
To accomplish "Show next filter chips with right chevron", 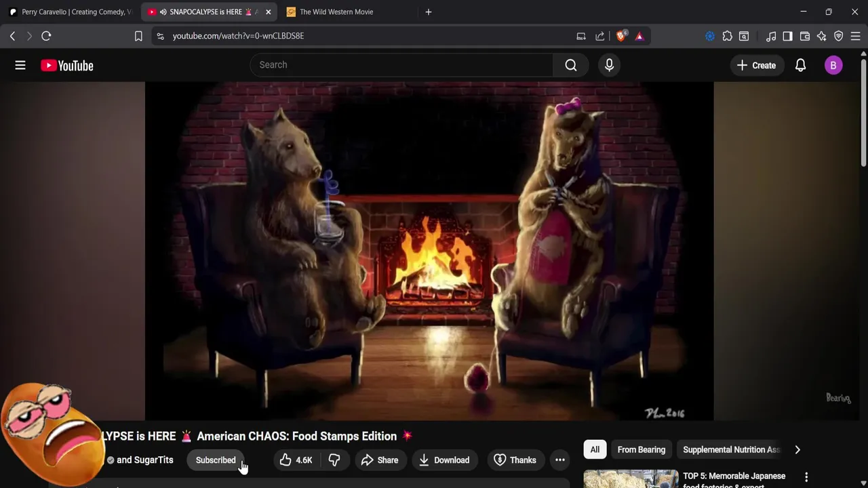I will (x=797, y=449).
